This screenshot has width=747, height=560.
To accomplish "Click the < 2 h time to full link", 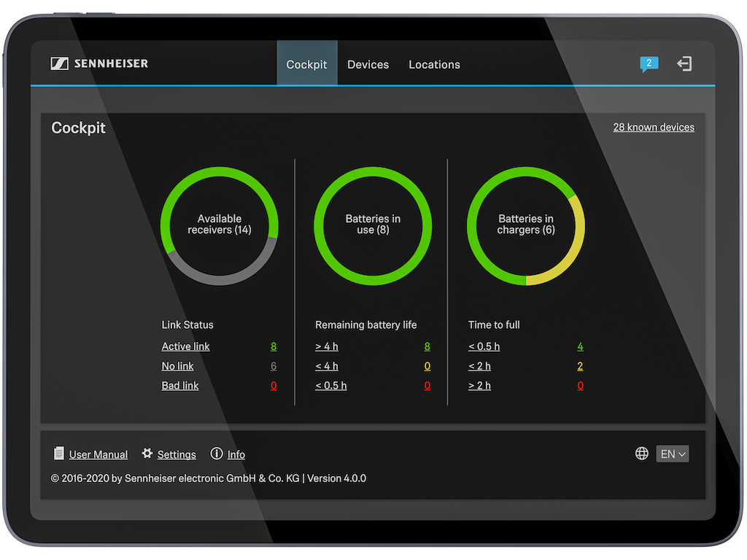I will pos(479,366).
